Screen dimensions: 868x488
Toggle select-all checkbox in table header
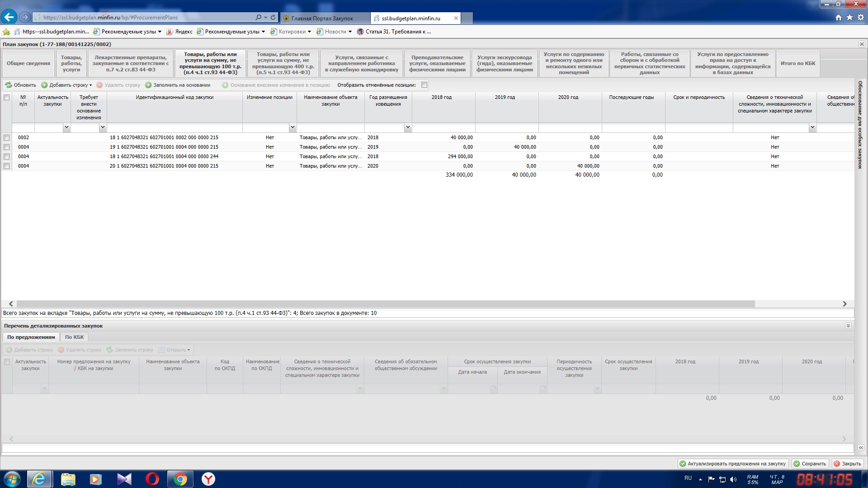click(6, 98)
